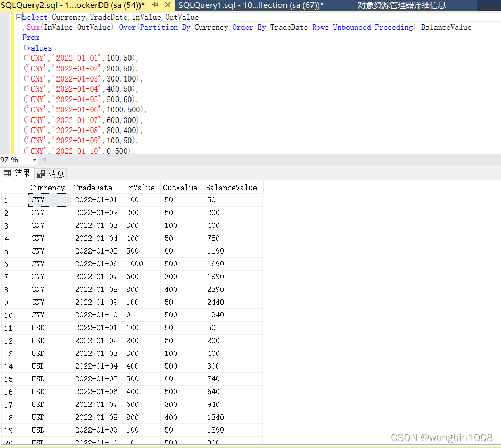The image size is (501, 448).
Task: Switch to the SQLQuery1.sql tab
Action: [x=251, y=5]
